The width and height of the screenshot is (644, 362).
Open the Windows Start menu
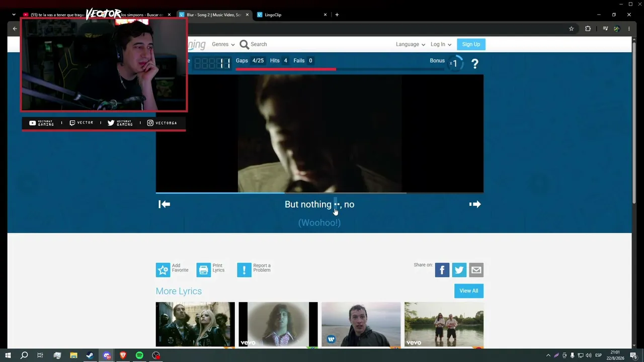click(8, 355)
